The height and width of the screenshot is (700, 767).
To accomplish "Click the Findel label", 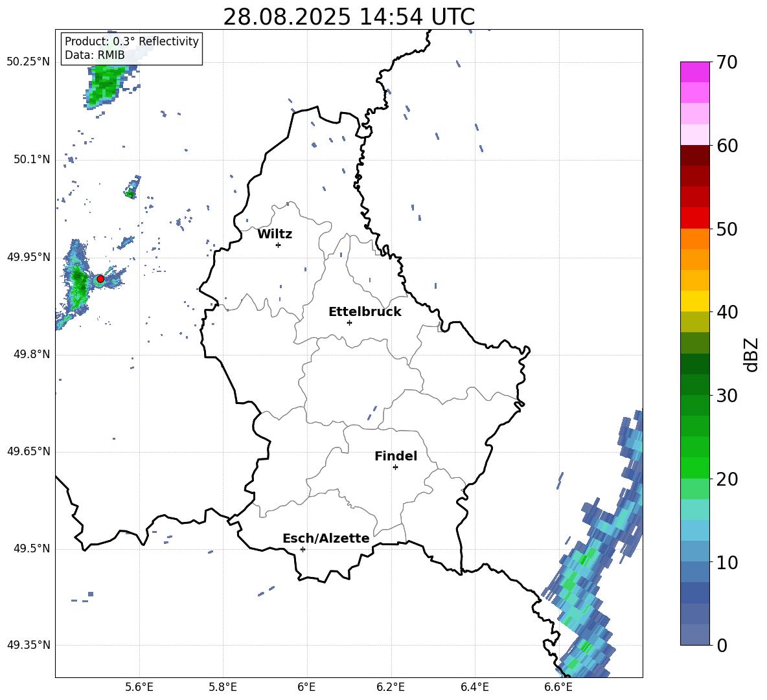I will pos(396,456).
